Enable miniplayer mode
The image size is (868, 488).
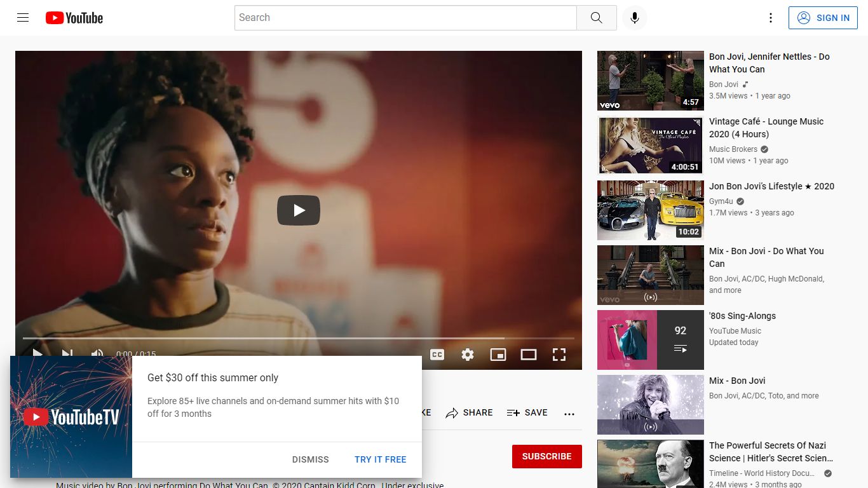498,355
